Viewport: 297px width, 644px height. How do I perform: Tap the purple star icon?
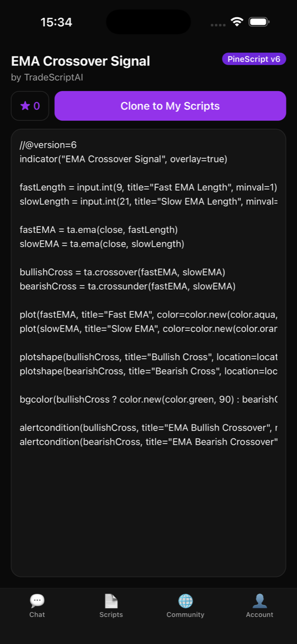[25, 106]
